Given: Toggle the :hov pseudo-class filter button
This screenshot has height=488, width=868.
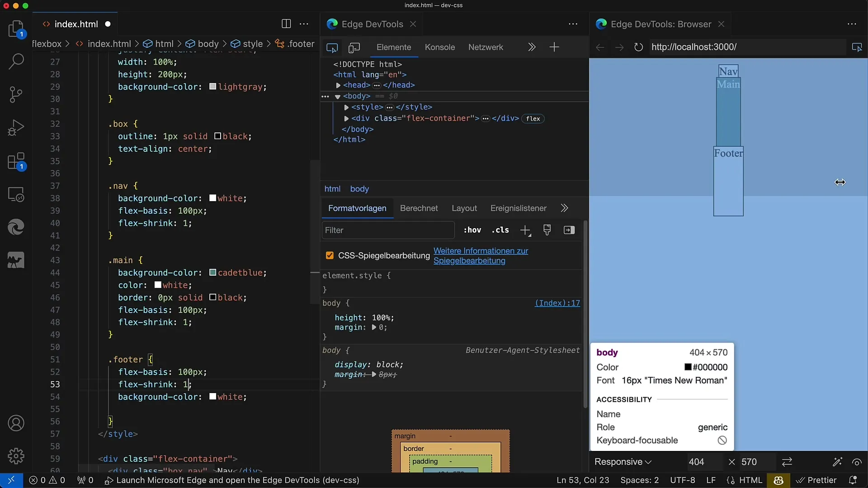Looking at the screenshot, I should 472,230.
